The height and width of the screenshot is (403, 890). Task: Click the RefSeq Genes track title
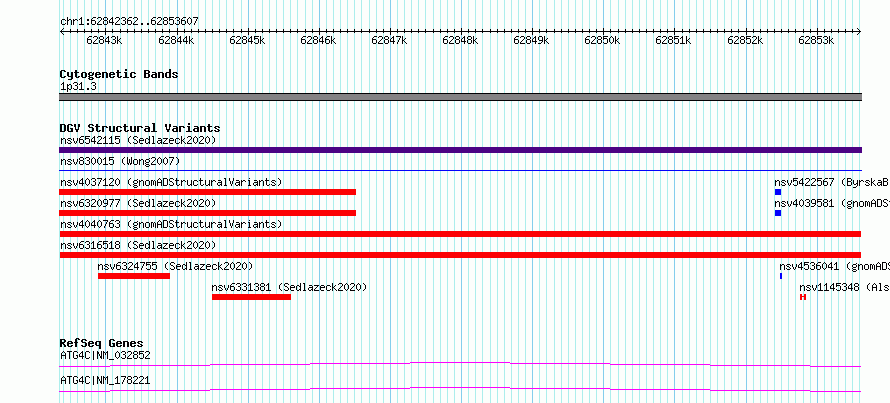pyautogui.click(x=102, y=343)
